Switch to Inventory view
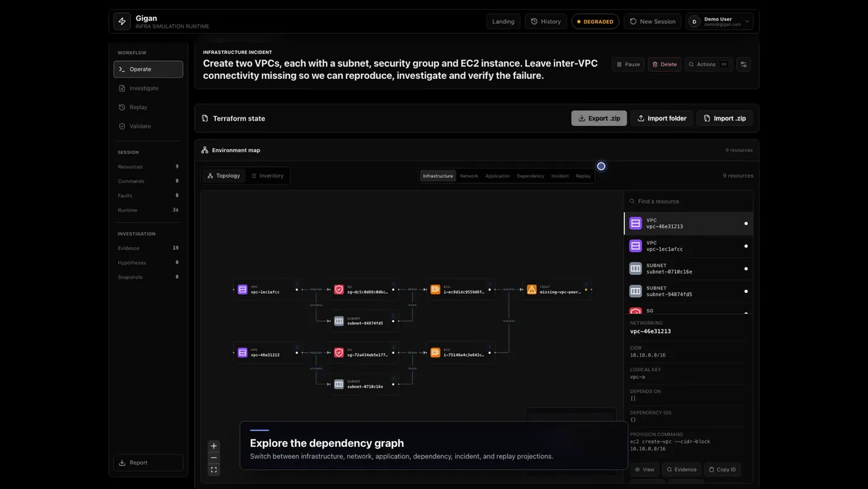The width and height of the screenshot is (868, 489). 267,176
